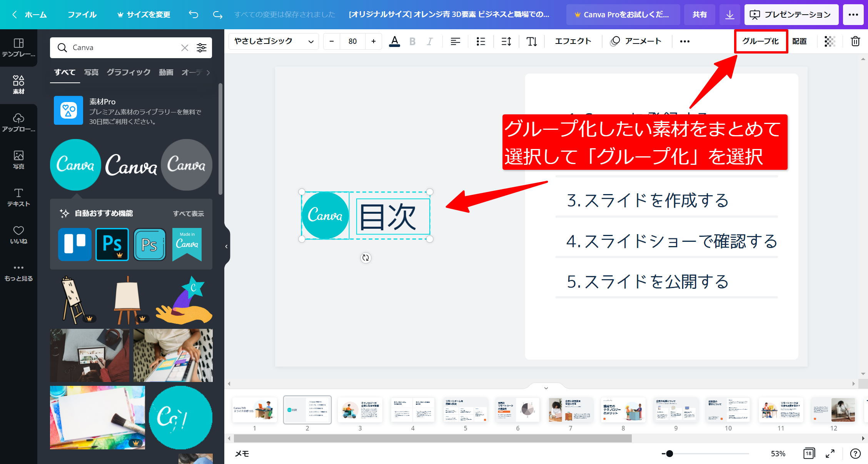
Task: Switch to vertical text direction
Action: (x=532, y=41)
